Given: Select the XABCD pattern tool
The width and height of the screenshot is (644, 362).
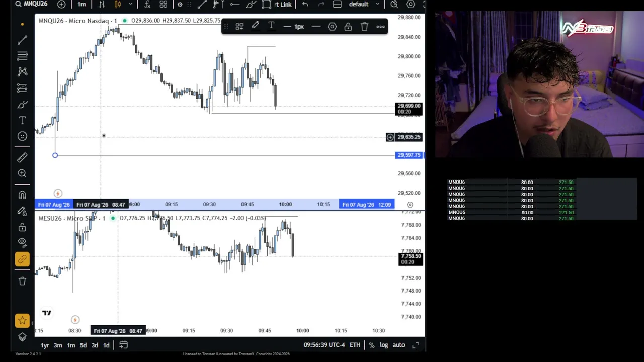Looking at the screenshot, I should [22, 72].
